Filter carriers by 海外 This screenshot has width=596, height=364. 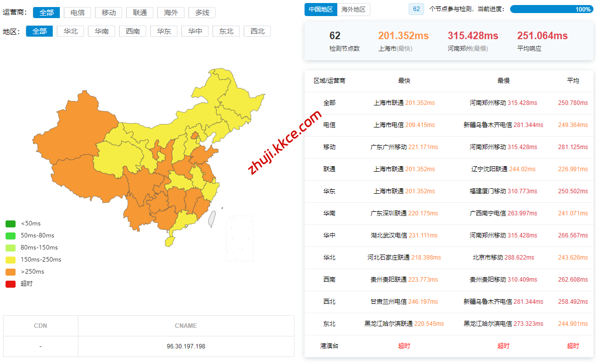tap(171, 13)
